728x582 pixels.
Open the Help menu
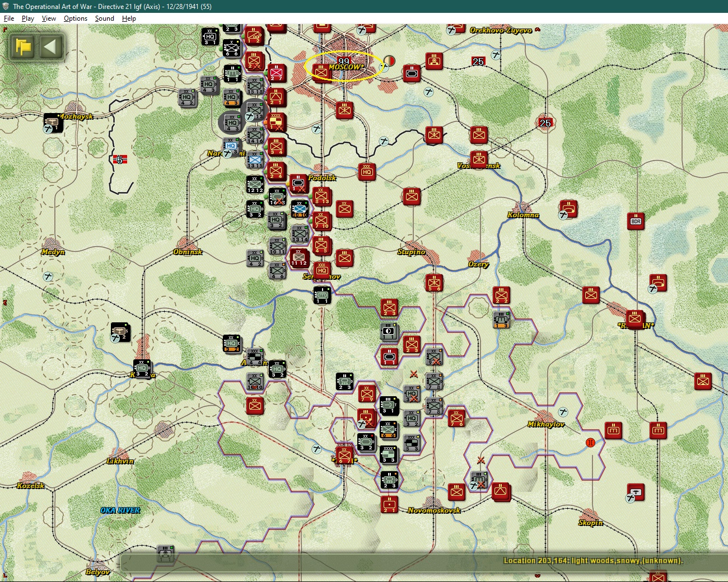(x=129, y=18)
